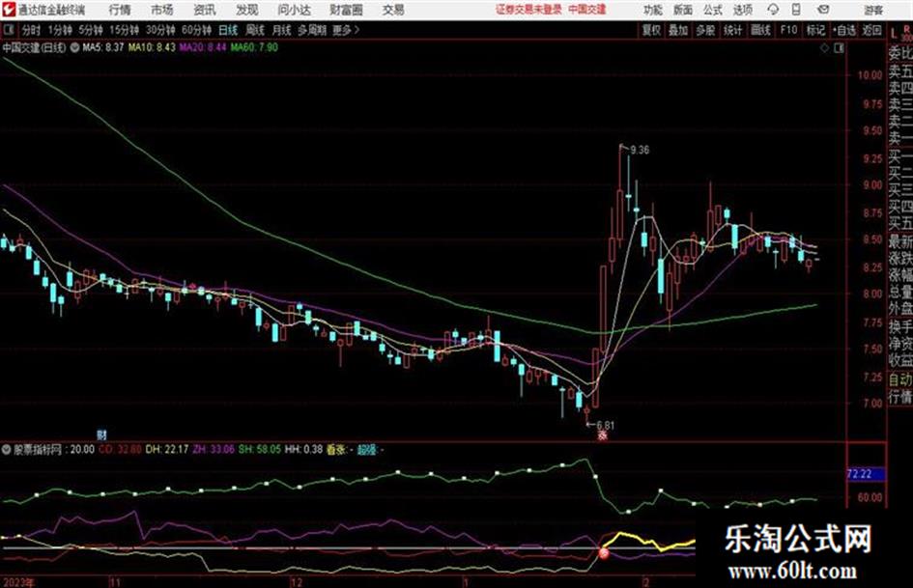Expand the sub-chart 股票指标网 indicator dropdown
The width and height of the screenshot is (913, 588).
point(7,449)
